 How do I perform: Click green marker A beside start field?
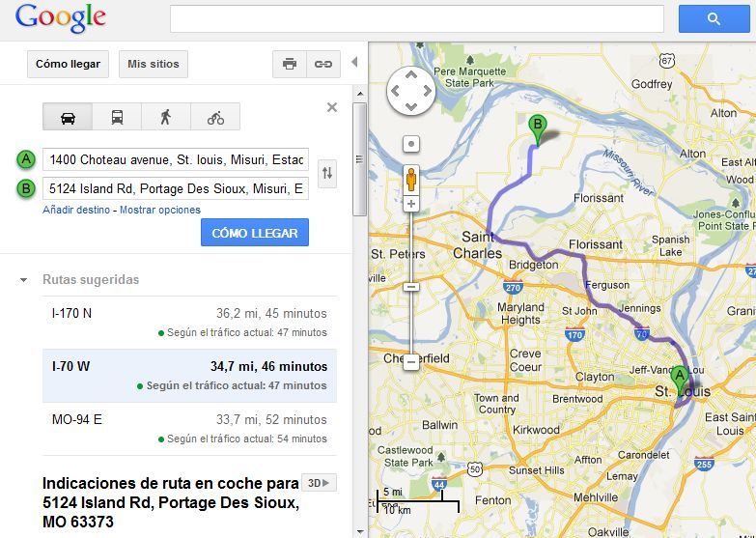pyautogui.click(x=26, y=159)
